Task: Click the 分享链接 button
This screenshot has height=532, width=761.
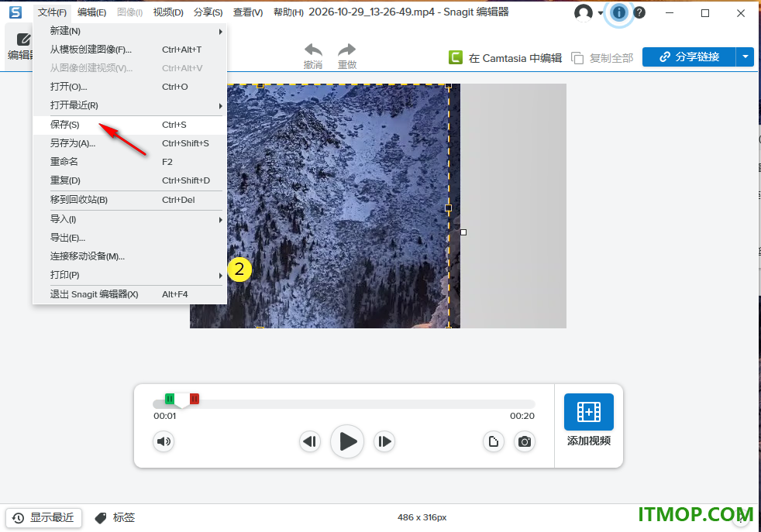Action: click(x=689, y=57)
